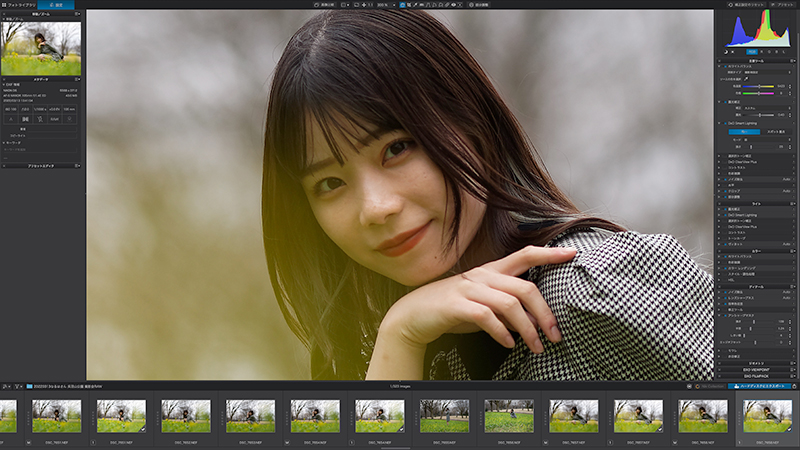The image size is (800, 450).
Task: Select the repair (bandage) tool icon
Action: coord(447,5)
